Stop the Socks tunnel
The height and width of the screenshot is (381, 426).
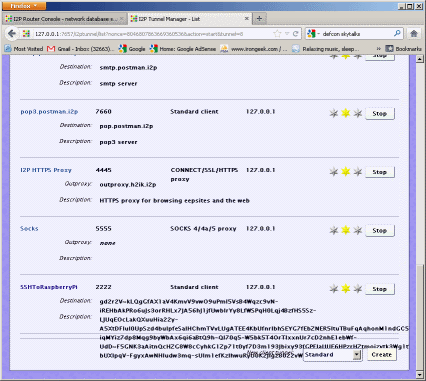[380, 230]
